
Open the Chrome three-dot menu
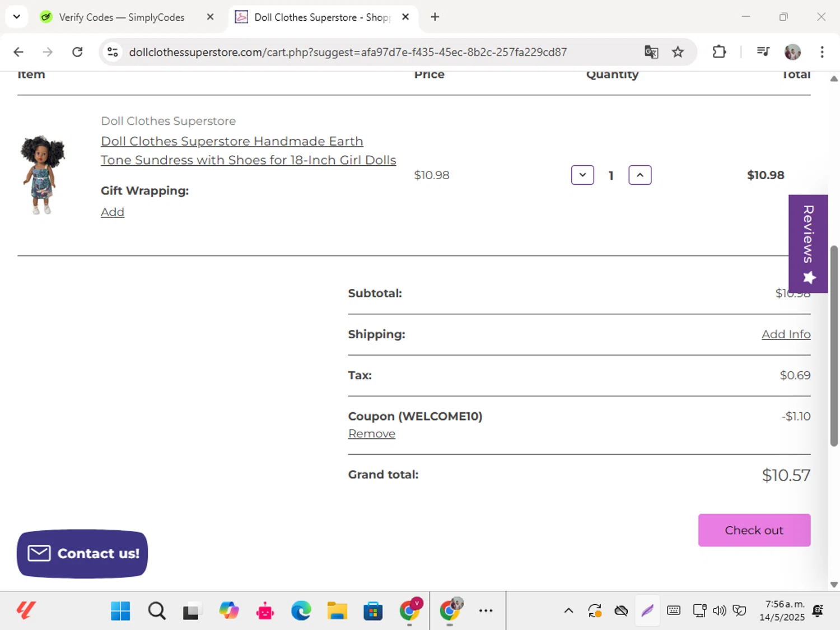pos(822,52)
